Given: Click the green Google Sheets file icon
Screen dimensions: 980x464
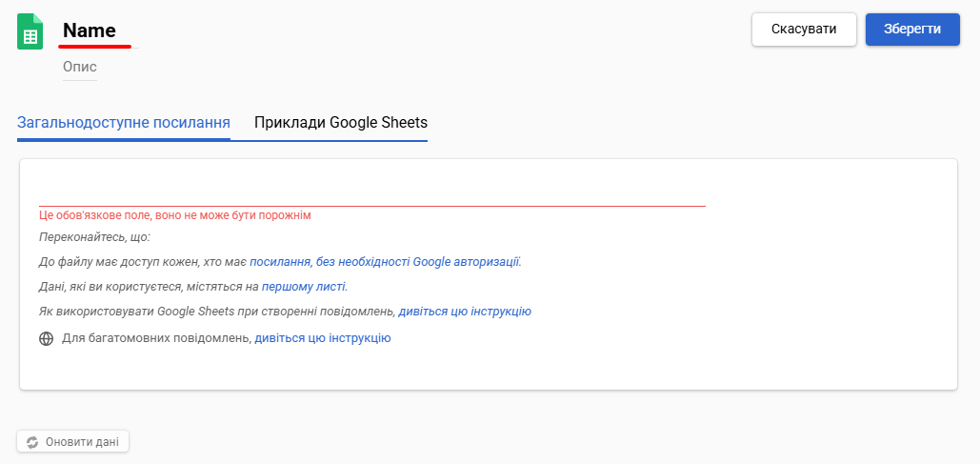Looking at the screenshot, I should point(30,31).
